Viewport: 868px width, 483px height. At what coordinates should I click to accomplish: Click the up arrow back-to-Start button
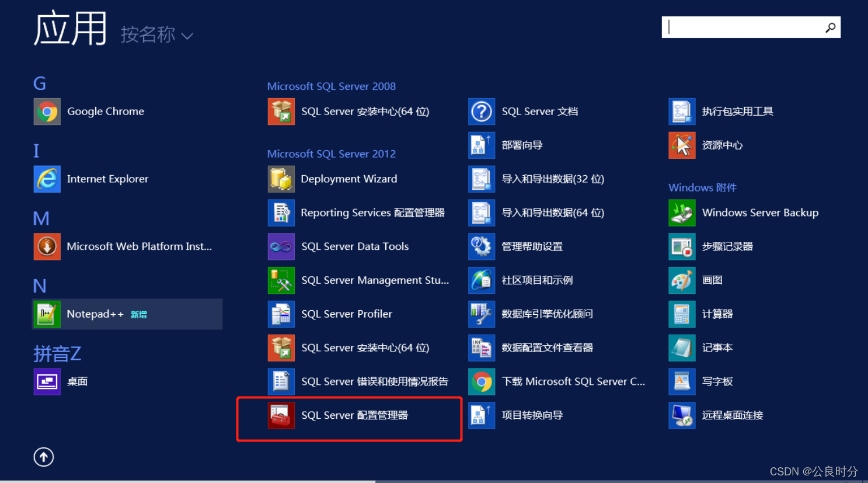click(44, 457)
